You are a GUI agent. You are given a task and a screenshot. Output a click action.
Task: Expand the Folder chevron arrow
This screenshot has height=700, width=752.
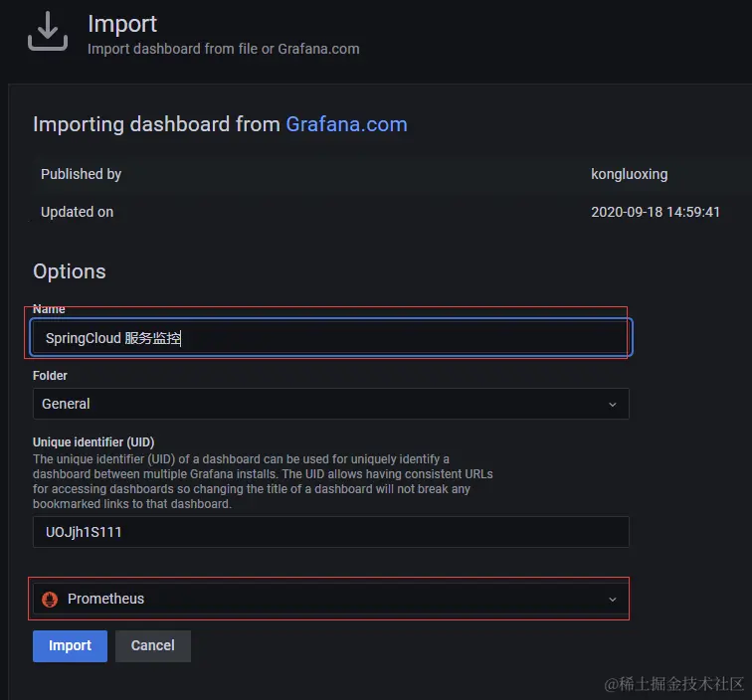[x=613, y=404]
